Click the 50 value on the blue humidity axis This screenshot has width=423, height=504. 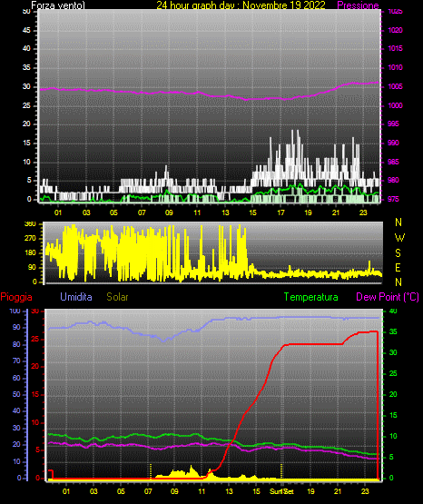click(16, 394)
